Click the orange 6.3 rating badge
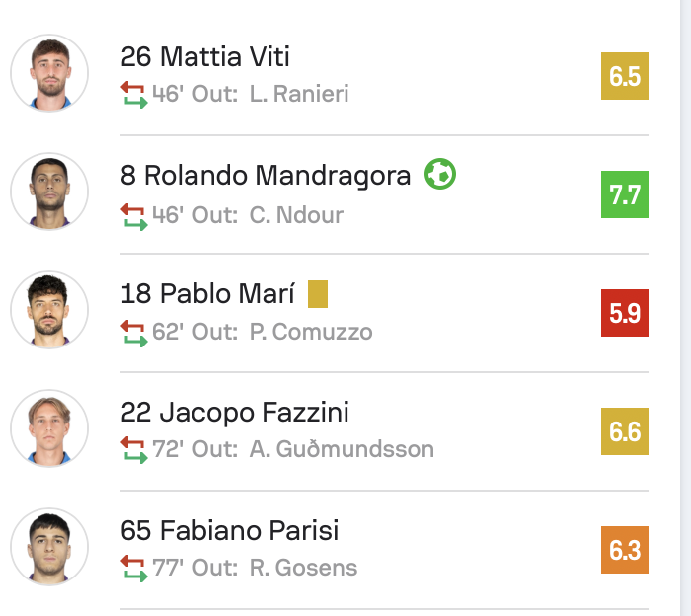 [625, 550]
